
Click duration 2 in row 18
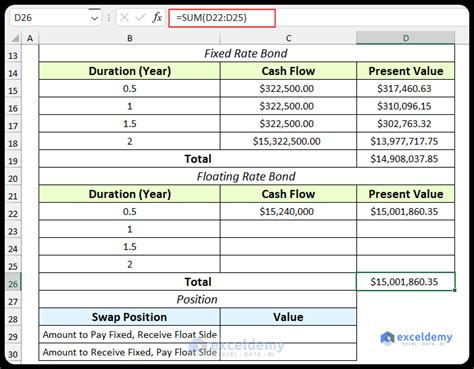coord(130,141)
